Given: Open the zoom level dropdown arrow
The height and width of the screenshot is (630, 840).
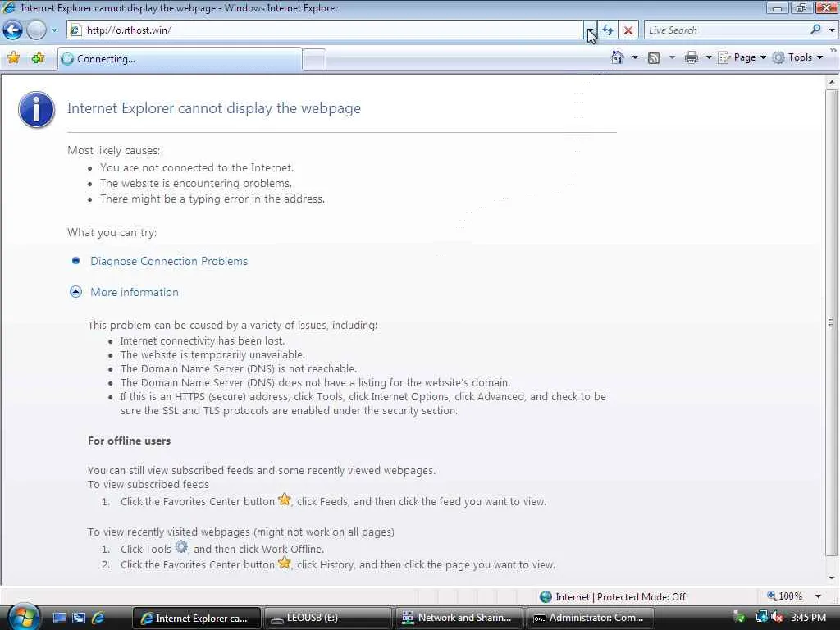Looking at the screenshot, I should click(x=818, y=596).
